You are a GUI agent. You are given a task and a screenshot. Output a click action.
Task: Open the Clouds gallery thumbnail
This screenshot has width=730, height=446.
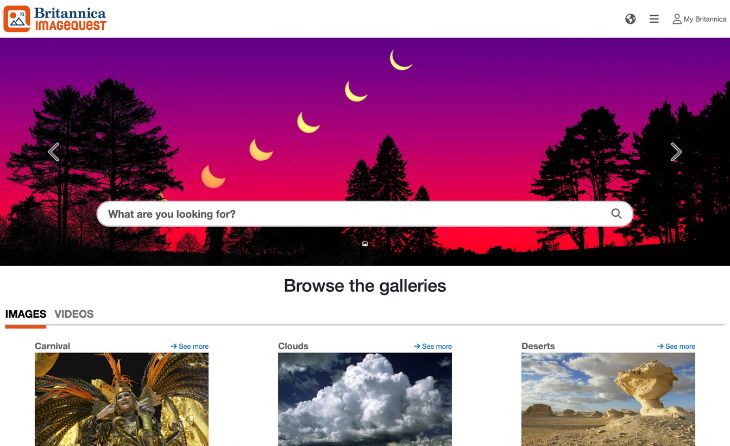[x=365, y=399]
